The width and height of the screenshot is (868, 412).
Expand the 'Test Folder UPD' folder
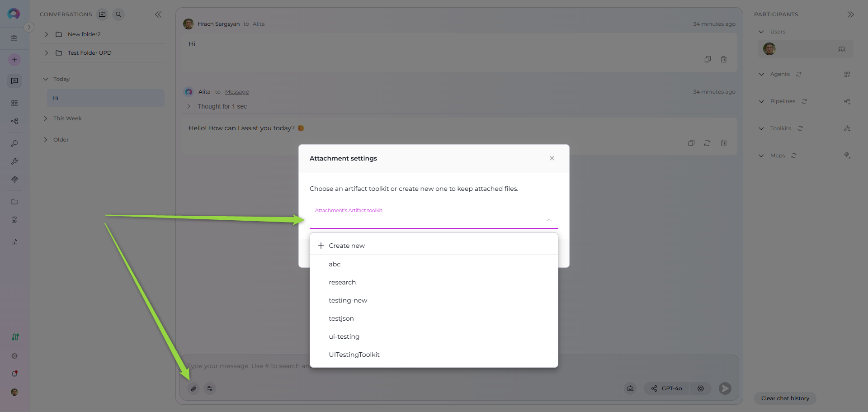(x=47, y=53)
